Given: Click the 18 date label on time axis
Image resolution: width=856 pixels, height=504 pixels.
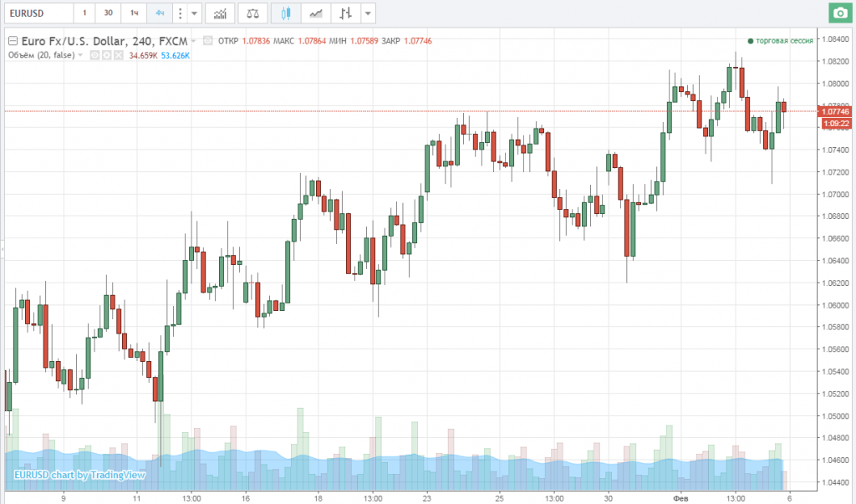Looking at the screenshot, I should (x=318, y=498).
